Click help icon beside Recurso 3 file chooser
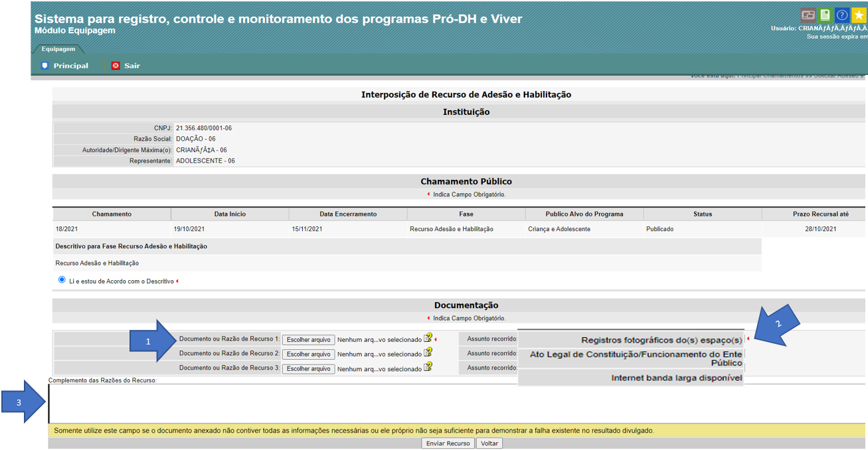The width and height of the screenshot is (868, 450). click(x=428, y=367)
